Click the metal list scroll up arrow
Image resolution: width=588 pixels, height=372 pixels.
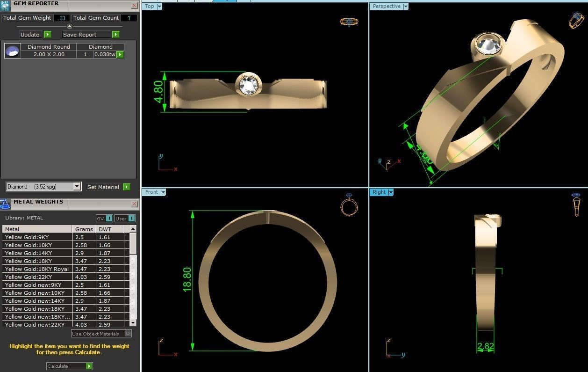click(x=133, y=229)
